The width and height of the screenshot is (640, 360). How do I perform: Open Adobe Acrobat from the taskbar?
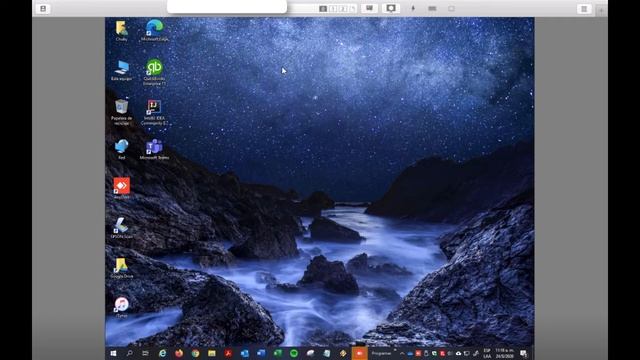point(228,353)
